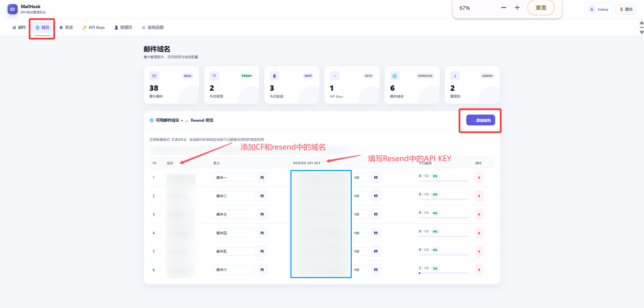Click the page scrollbar down arrow

pyautogui.click(x=642, y=32)
